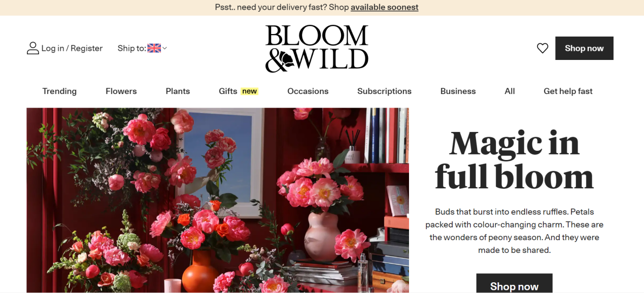Open the Flowers menu
Screen dimensions: 644x293
[121, 91]
